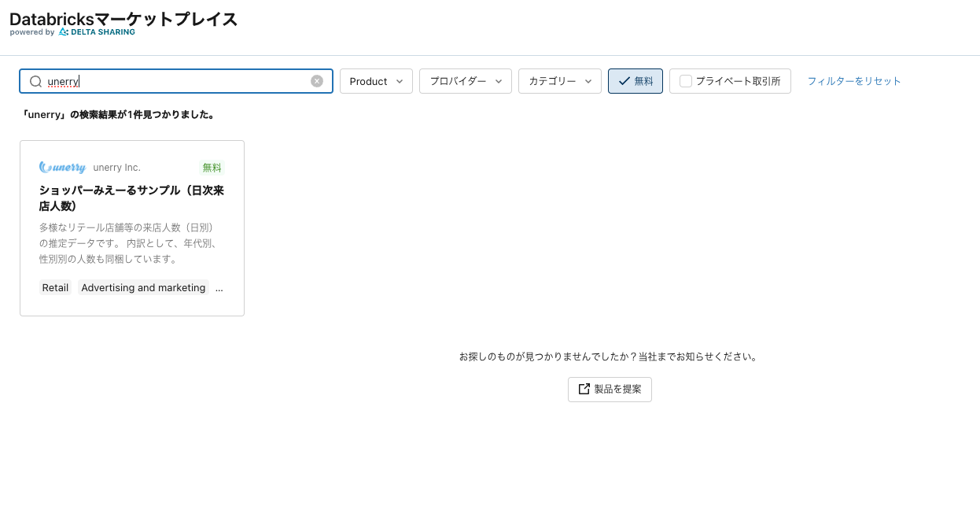
Task: Select the Retail category tag
Action: tap(55, 288)
